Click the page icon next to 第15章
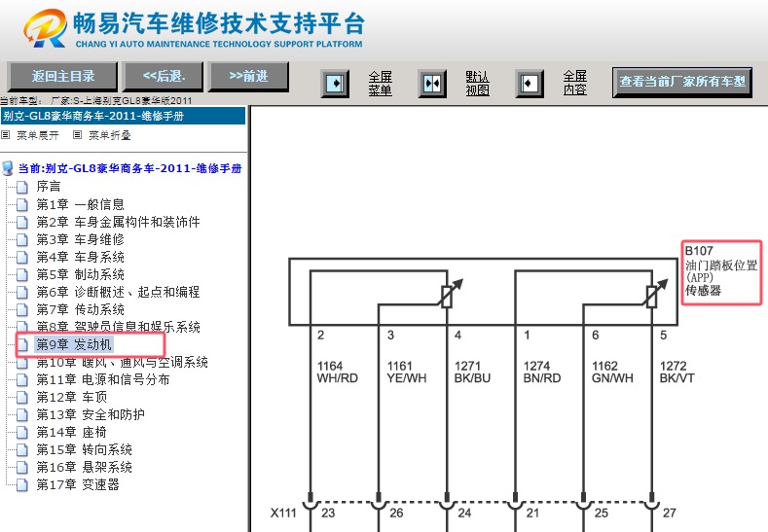The image size is (768, 532). 22,450
